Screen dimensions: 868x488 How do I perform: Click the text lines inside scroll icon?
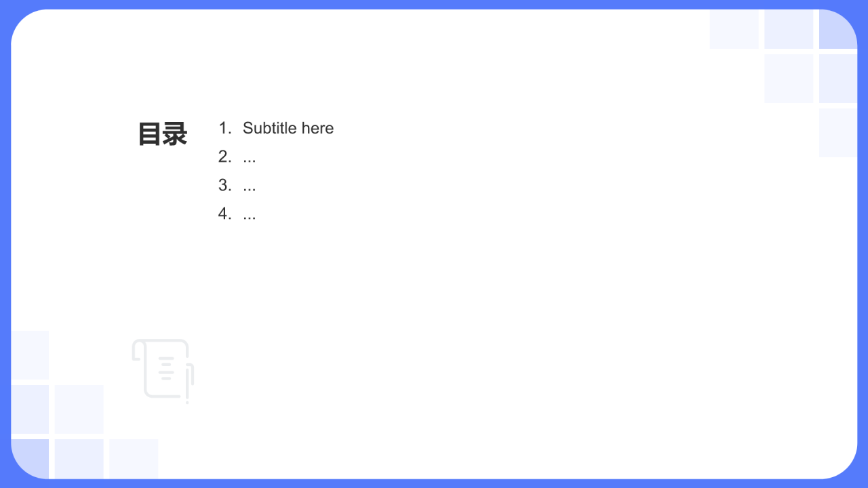[x=166, y=367]
